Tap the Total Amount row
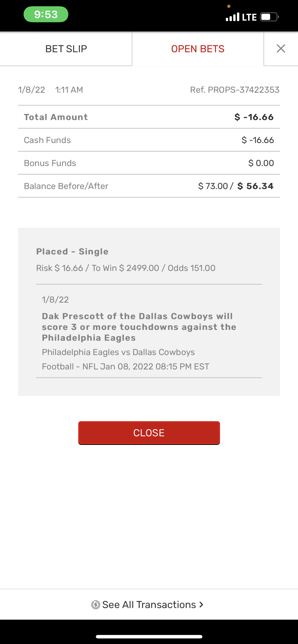 coord(149,117)
